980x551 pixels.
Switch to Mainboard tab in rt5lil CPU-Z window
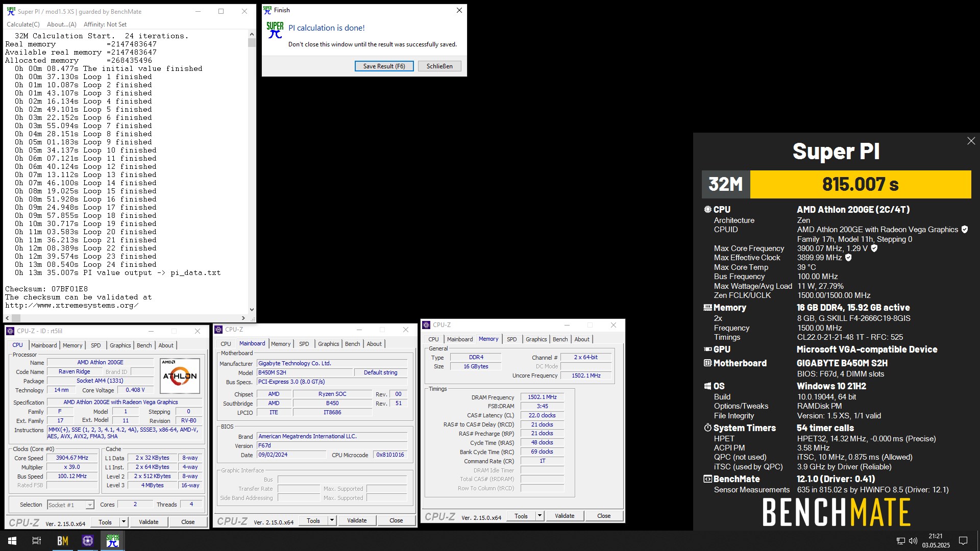pyautogui.click(x=44, y=345)
